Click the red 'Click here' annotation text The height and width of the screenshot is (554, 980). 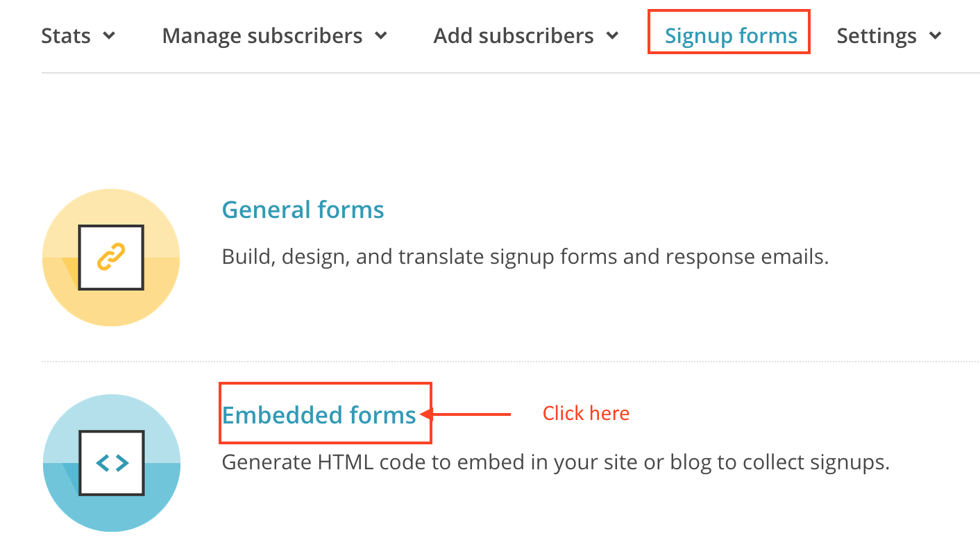586,414
